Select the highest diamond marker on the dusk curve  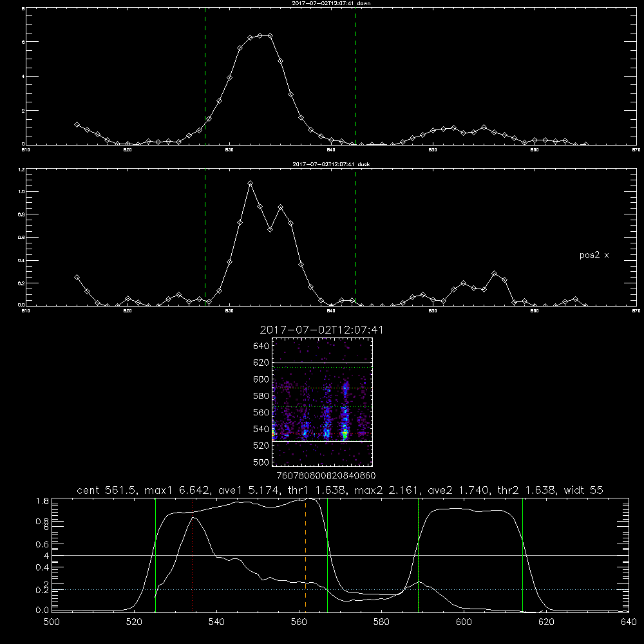250,183
